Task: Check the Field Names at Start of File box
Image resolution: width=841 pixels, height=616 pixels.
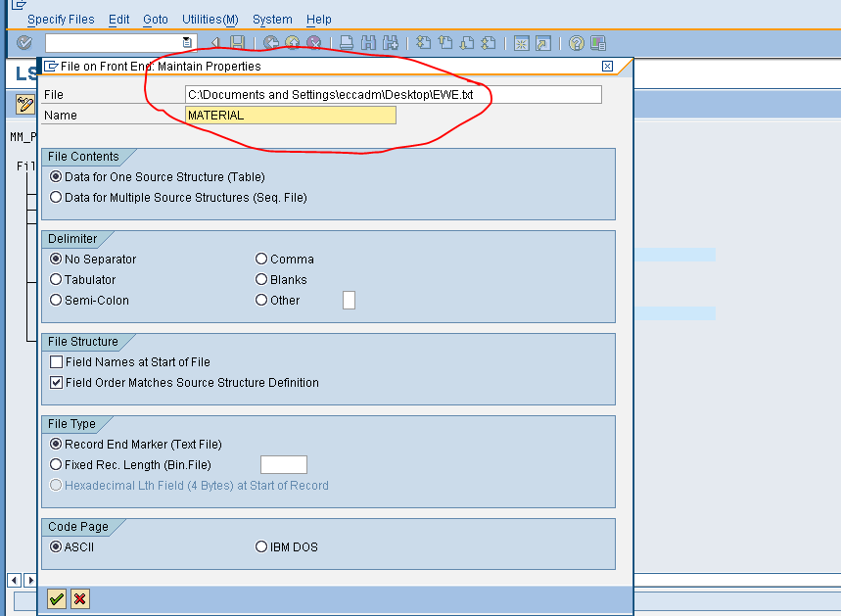Action: click(56, 361)
